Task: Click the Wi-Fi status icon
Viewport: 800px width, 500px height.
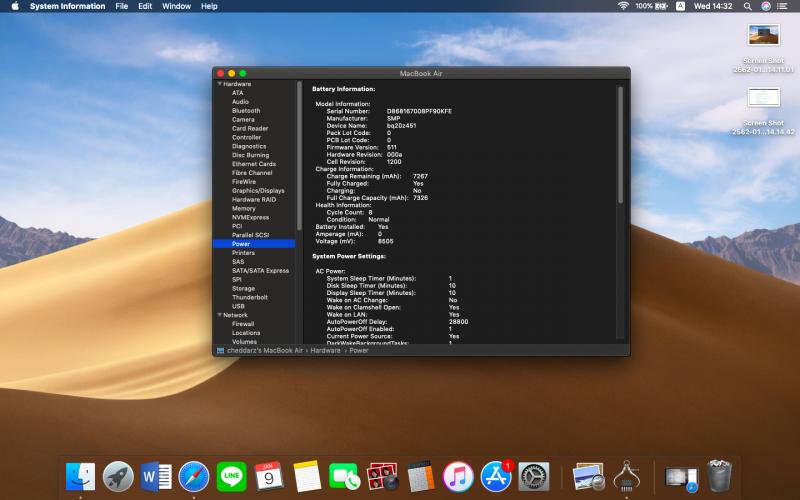Action: coord(623,6)
